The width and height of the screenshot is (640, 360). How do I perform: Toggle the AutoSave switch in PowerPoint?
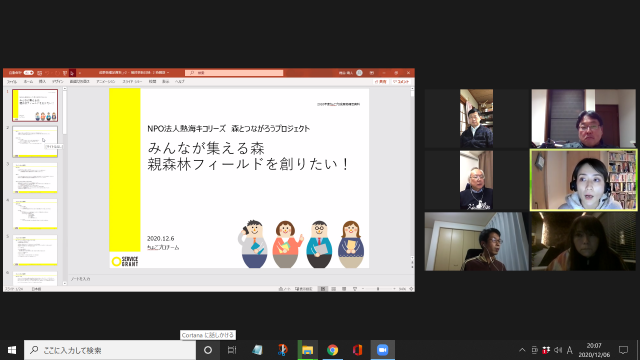(29, 73)
